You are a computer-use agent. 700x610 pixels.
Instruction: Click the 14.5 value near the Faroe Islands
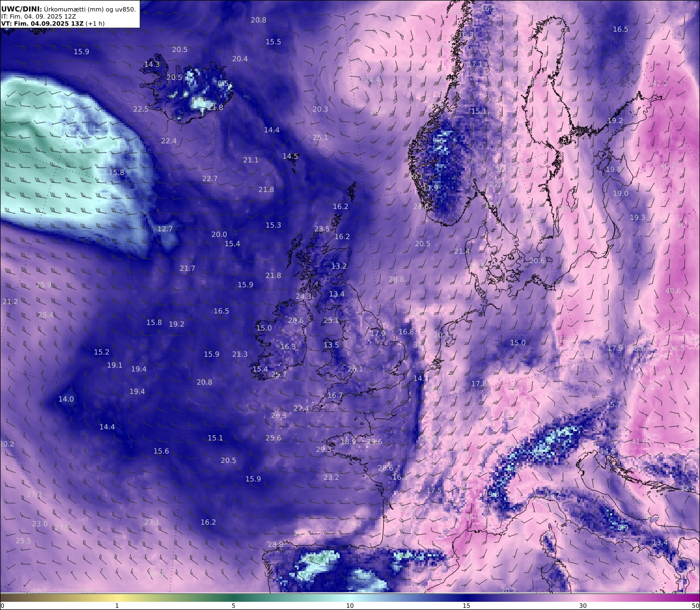pos(290,156)
